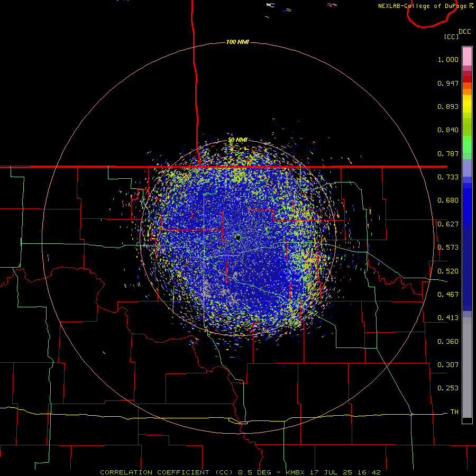Viewport: 476px width, 476px height.
Task: Select the 0.253 scale value
Action: 448,388
